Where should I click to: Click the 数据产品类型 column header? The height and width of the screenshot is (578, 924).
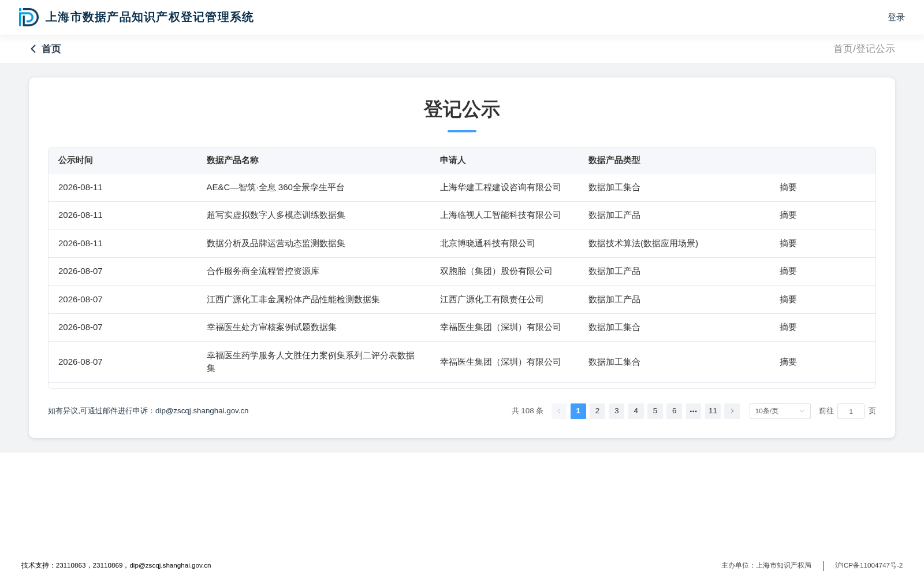click(x=614, y=160)
